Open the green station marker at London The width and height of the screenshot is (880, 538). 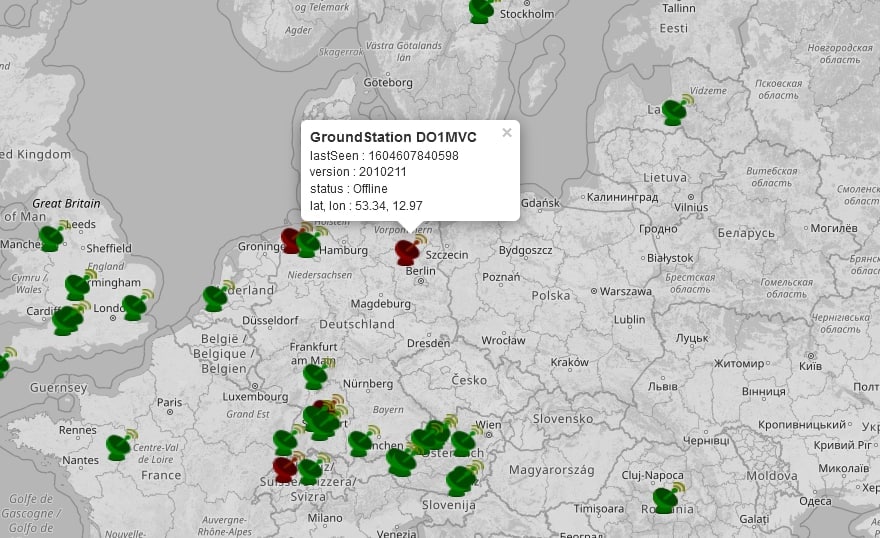134,307
